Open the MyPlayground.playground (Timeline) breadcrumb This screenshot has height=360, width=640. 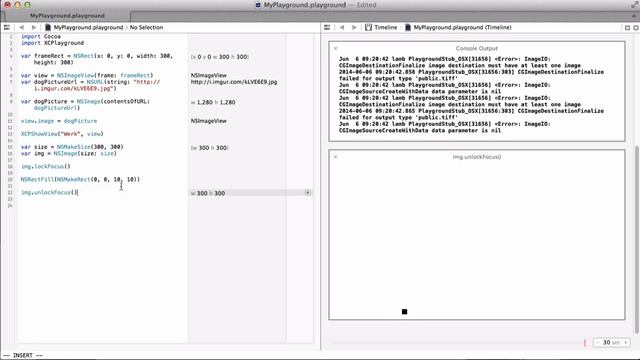pyautogui.click(x=462, y=27)
